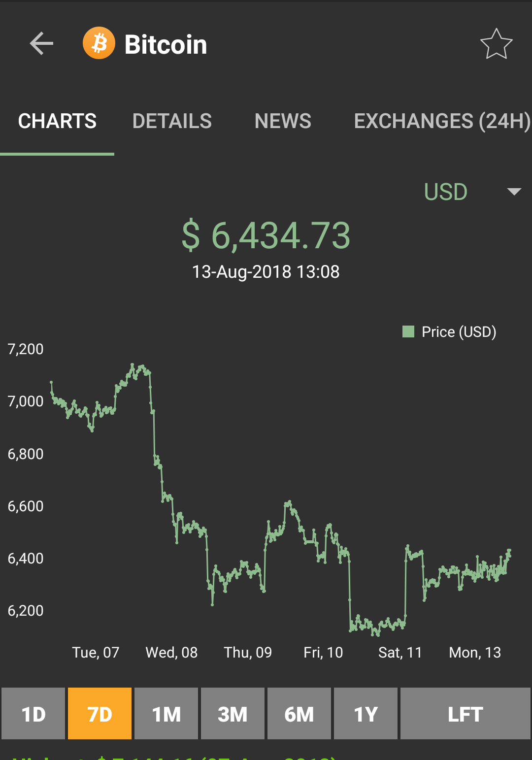Open the News tab

(x=283, y=121)
